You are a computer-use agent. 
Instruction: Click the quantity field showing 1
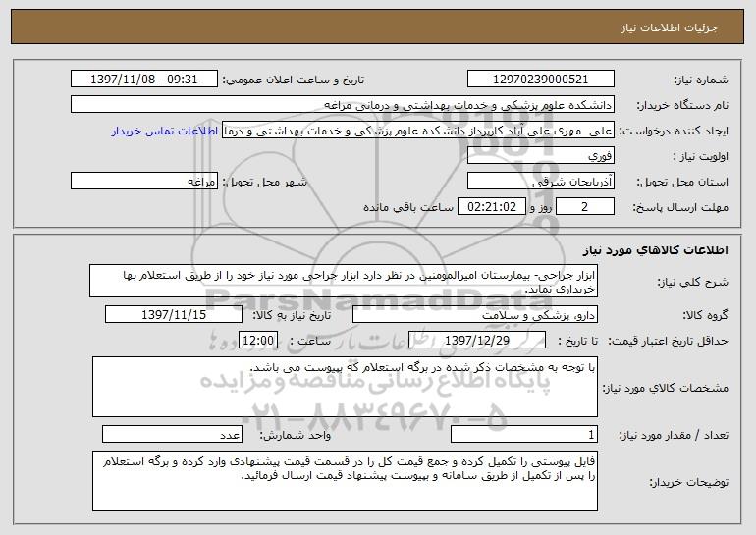pyautogui.click(x=524, y=435)
